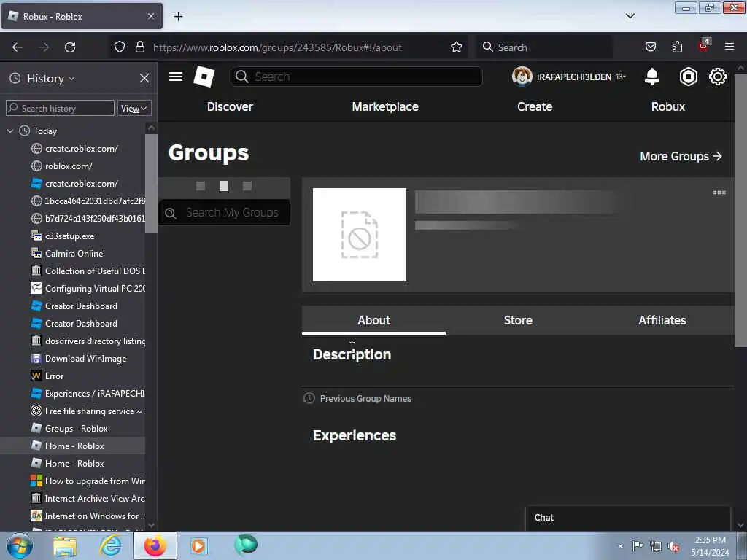Open Firefox extensions puzzle icon
747x560 pixels.
coord(677,47)
